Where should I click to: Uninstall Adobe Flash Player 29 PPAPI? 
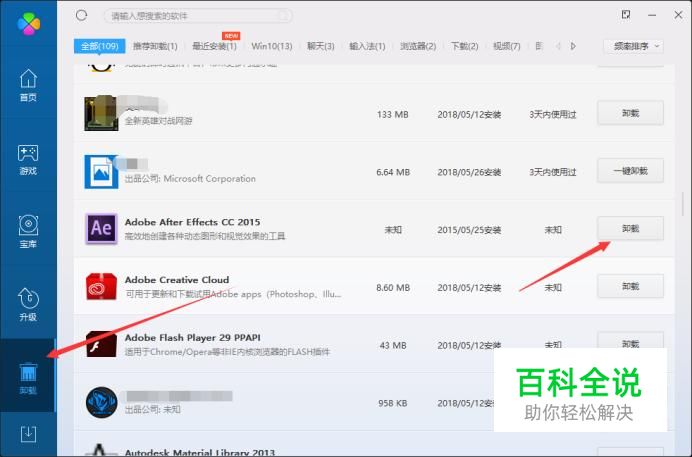[x=630, y=341]
